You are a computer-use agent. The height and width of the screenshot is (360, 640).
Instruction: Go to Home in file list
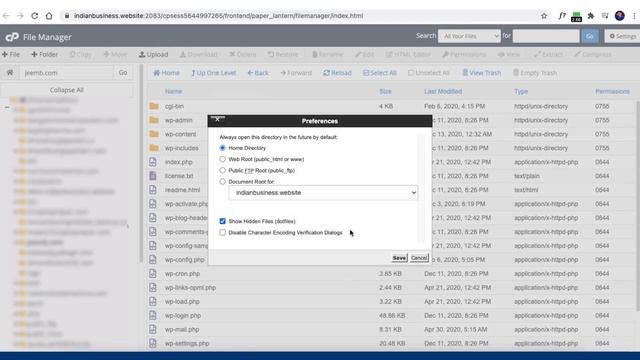tap(167, 73)
